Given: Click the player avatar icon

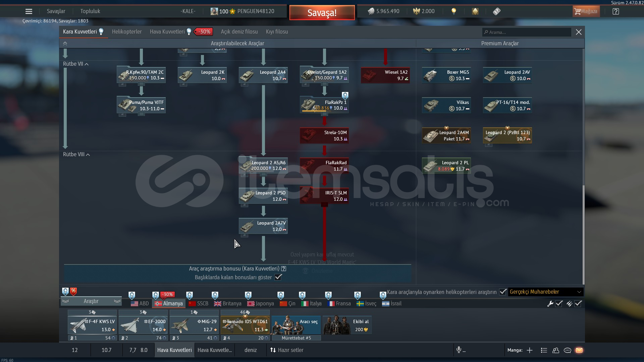Looking at the screenshot, I should pyautogui.click(x=214, y=11).
